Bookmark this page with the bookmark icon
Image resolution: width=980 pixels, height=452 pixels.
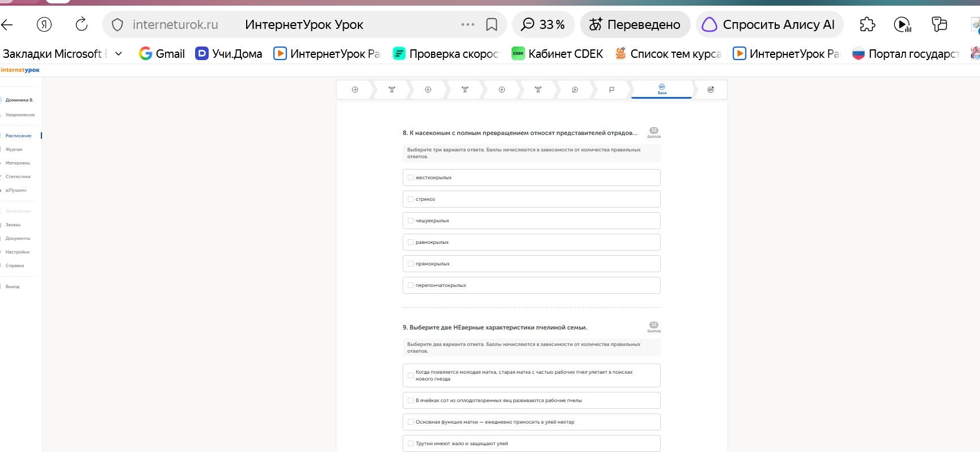pos(492,24)
